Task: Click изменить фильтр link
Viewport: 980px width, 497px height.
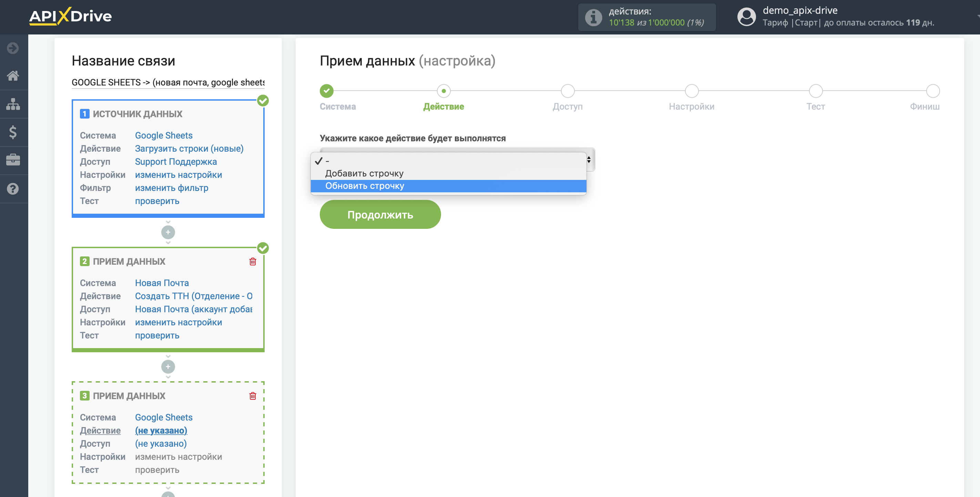Action: pos(172,188)
